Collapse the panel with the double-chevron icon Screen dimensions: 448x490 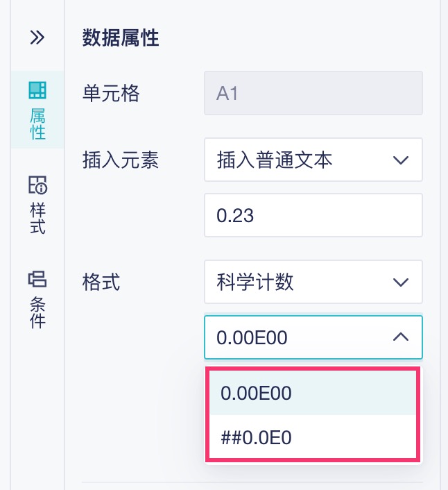tap(37, 37)
